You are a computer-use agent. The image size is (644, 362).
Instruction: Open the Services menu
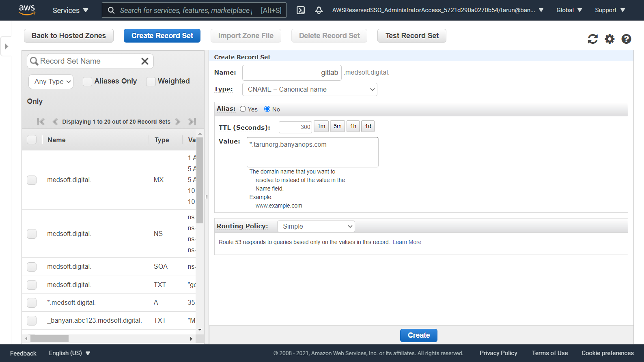[x=70, y=10]
